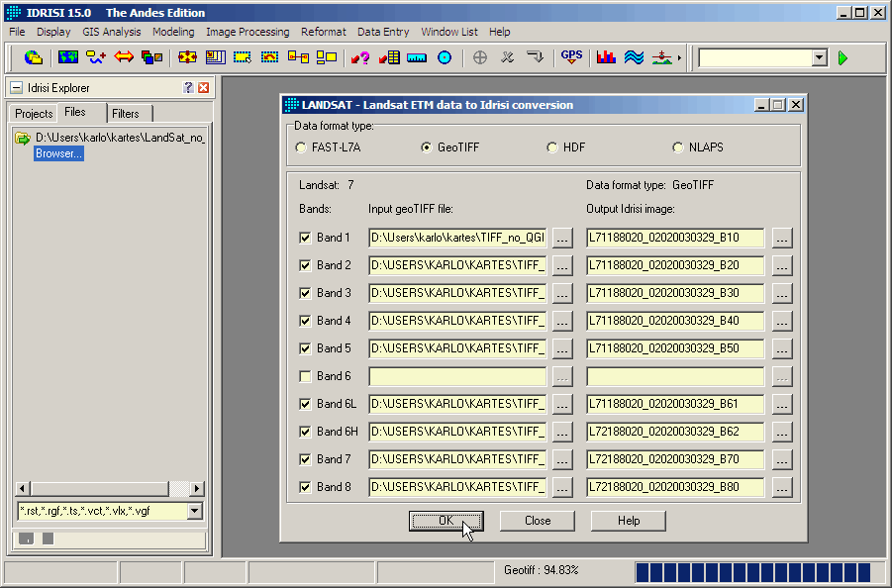Click the yellow and blue line add-layer icon
The width and height of the screenshot is (892, 588).
[96, 57]
